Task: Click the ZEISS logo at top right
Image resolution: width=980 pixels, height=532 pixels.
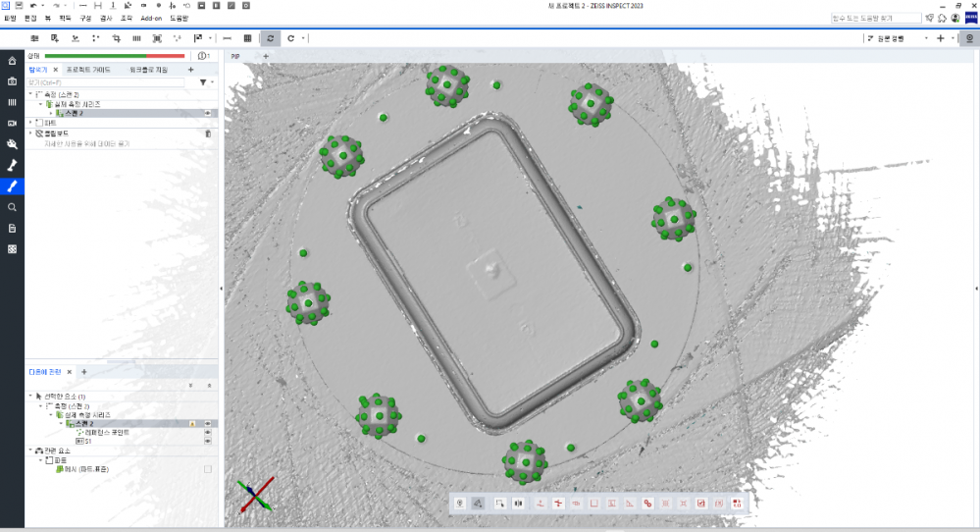Action: tap(968, 18)
